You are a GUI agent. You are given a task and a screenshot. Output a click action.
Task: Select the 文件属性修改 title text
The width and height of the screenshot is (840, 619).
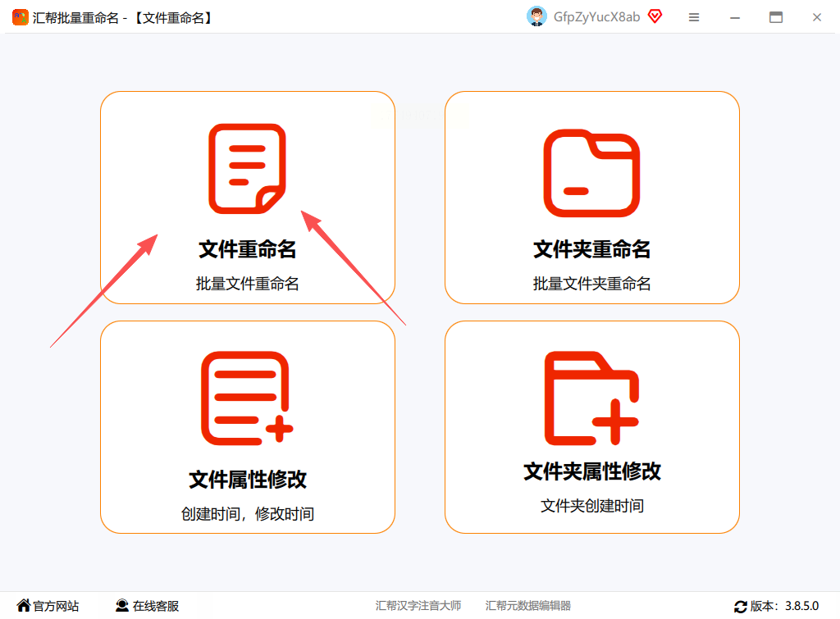click(247, 480)
